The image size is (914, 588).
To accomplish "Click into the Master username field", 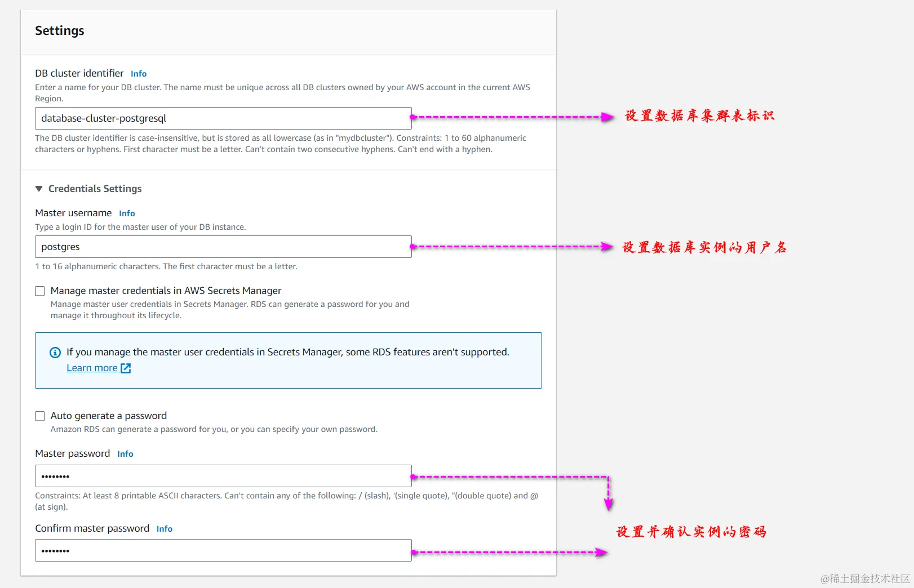I will pyautogui.click(x=223, y=247).
